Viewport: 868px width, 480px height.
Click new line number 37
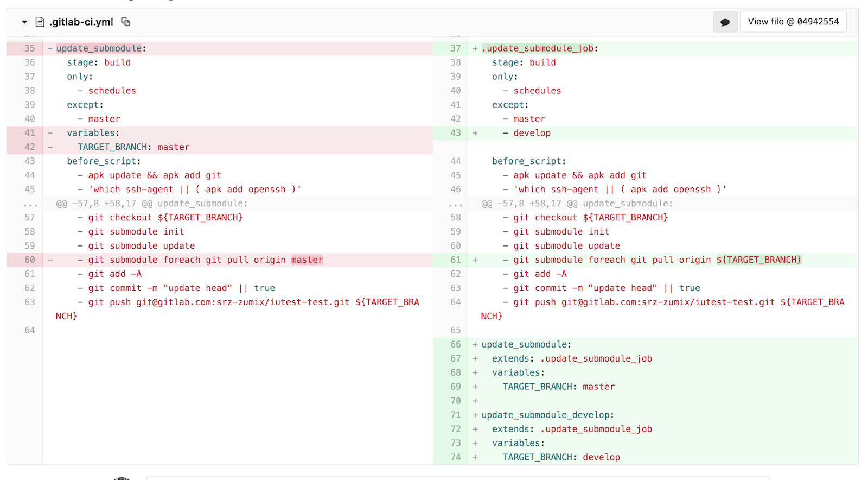click(x=456, y=48)
